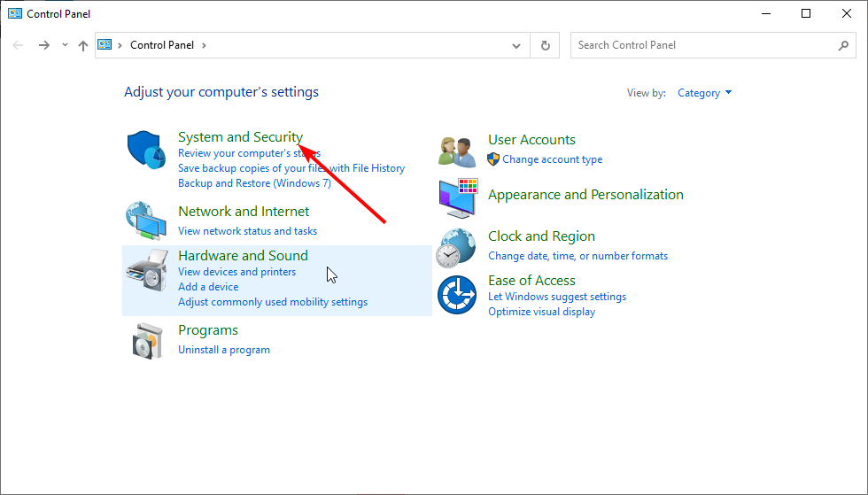
Task: Click the Back navigation arrow
Action: click(x=18, y=45)
